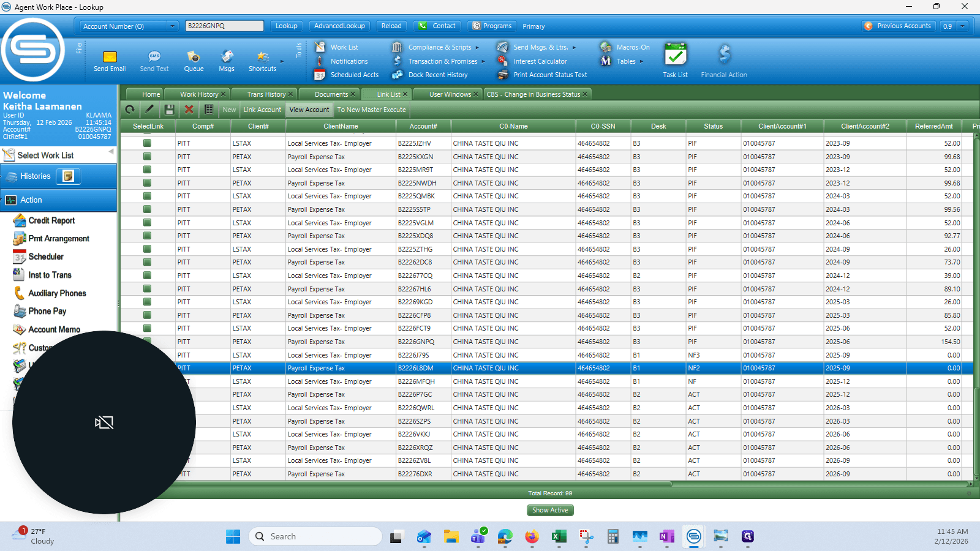980x551 pixels.
Task: Click the AdvancedLookup button
Action: pyautogui.click(x=339, y=26)
